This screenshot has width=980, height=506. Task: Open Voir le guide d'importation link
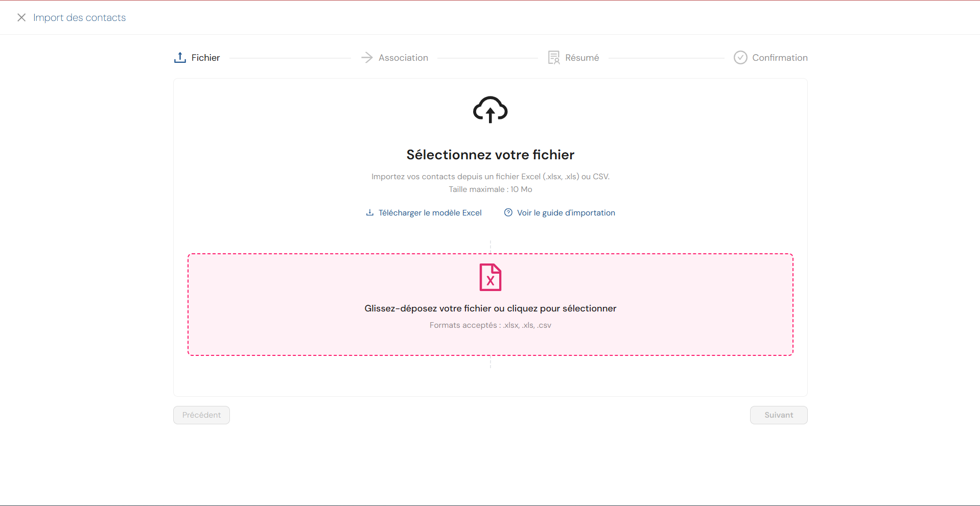tap(566, 213)
